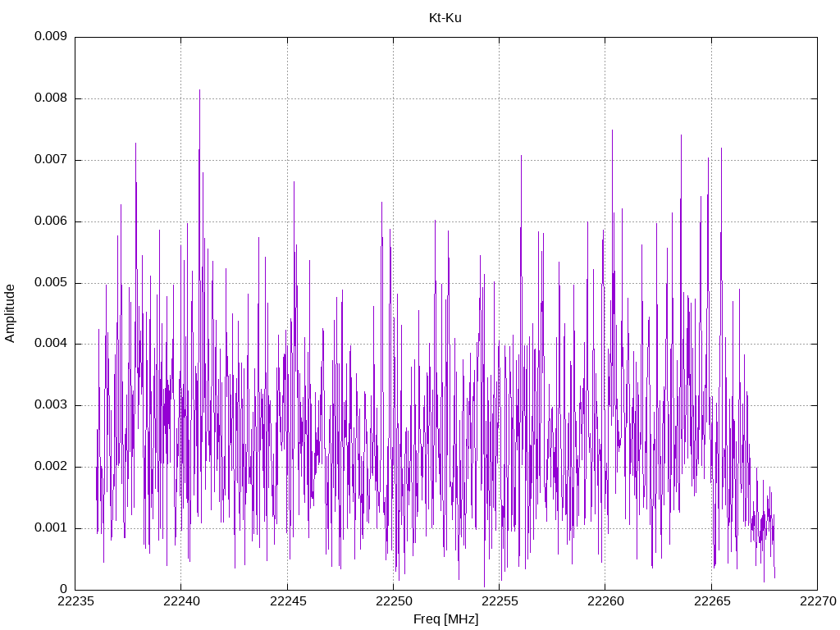
Task: Click the y-axis tick label 0.006
Action: click(x=51, y=221)
